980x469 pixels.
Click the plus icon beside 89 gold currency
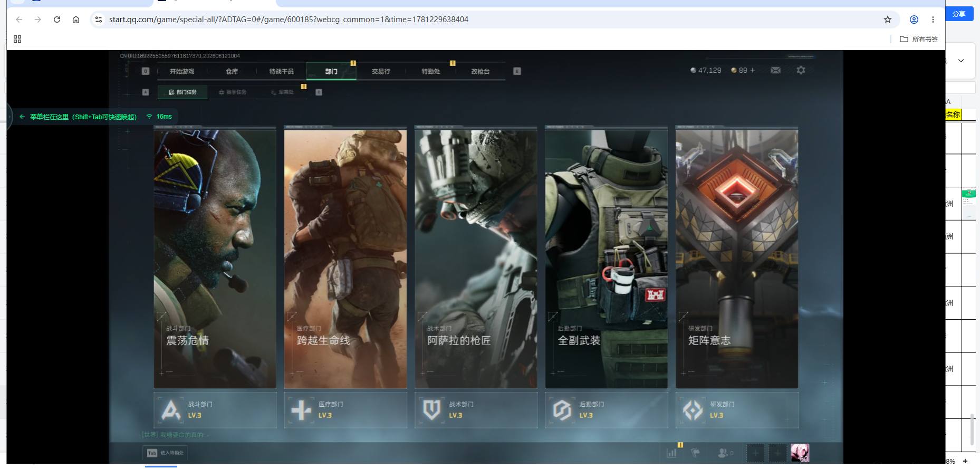click(752, 70)
